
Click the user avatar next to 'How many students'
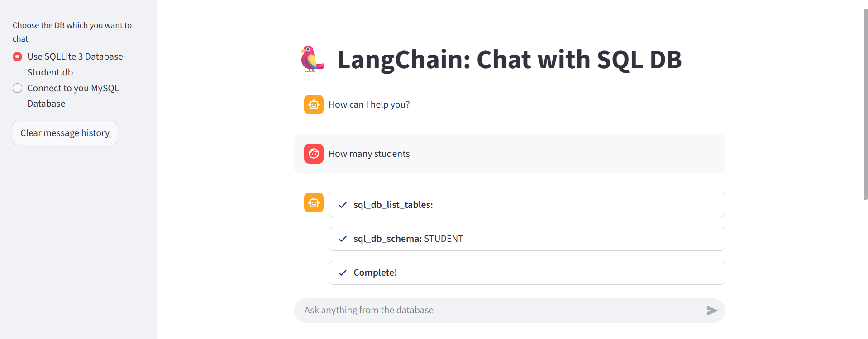click(x=314, y=154)
